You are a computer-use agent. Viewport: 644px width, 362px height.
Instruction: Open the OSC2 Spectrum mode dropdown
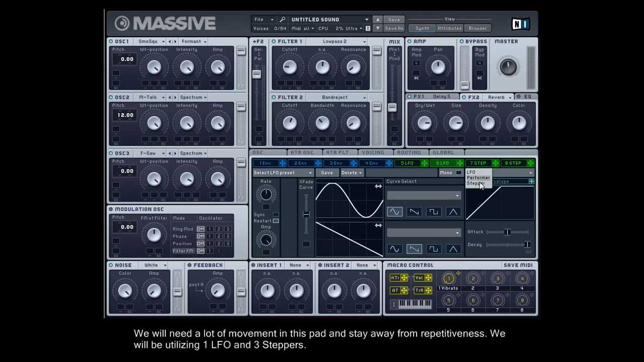(194, 98)
